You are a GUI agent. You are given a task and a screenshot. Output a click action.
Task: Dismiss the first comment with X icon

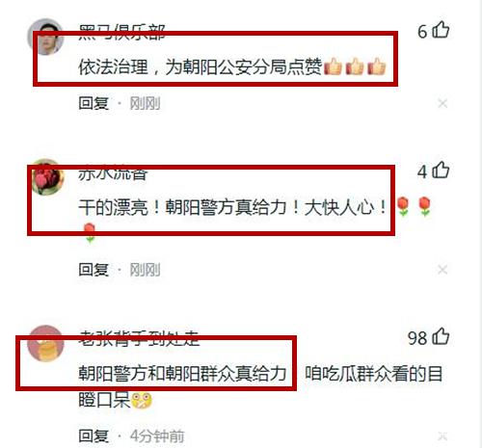(x=442, y=103)
